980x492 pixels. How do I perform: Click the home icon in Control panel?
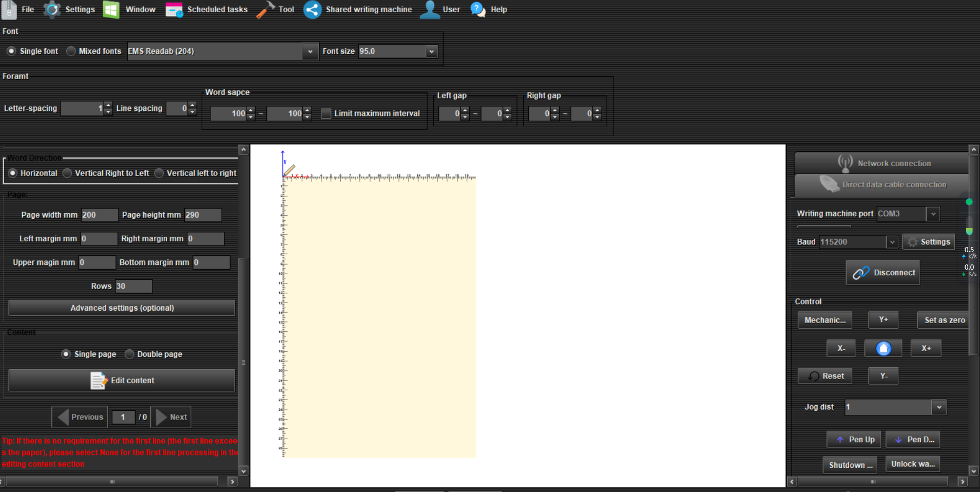883,348
